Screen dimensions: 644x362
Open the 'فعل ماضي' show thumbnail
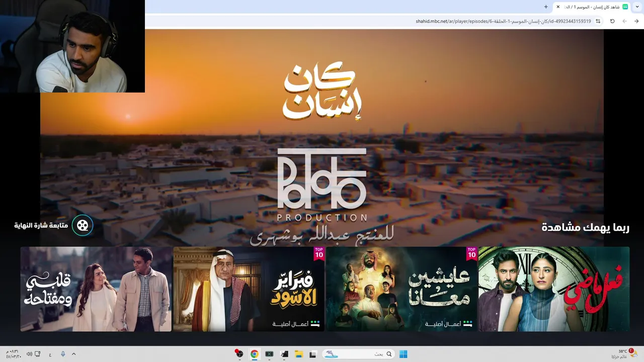click(554, 289)
